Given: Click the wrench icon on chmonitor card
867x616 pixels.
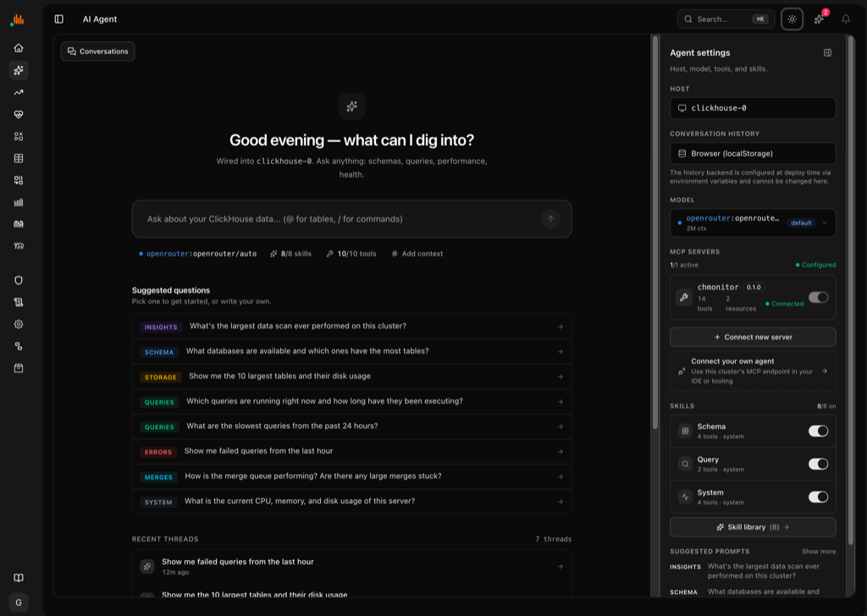Looking at the screenshot, I should coord(684,297).
